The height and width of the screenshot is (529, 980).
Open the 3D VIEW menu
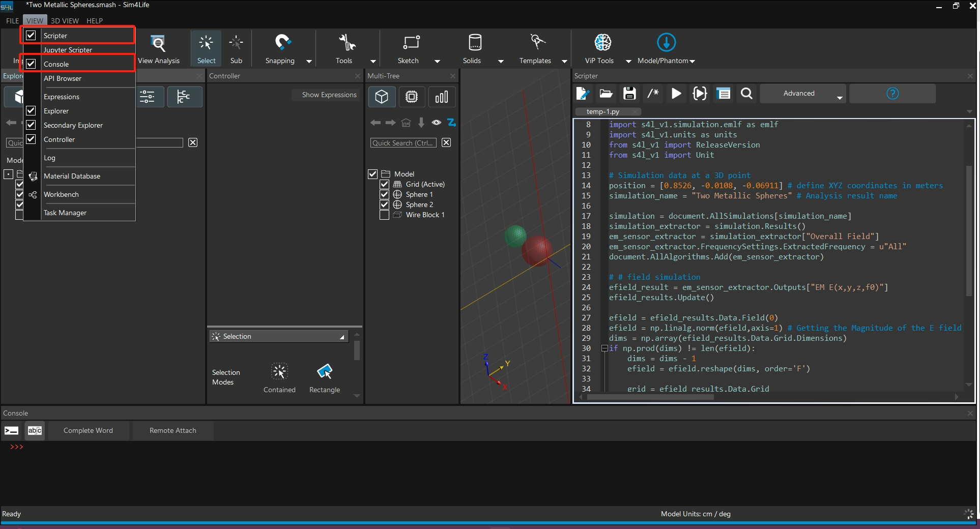pyautogui.click(x=65, y=21)
